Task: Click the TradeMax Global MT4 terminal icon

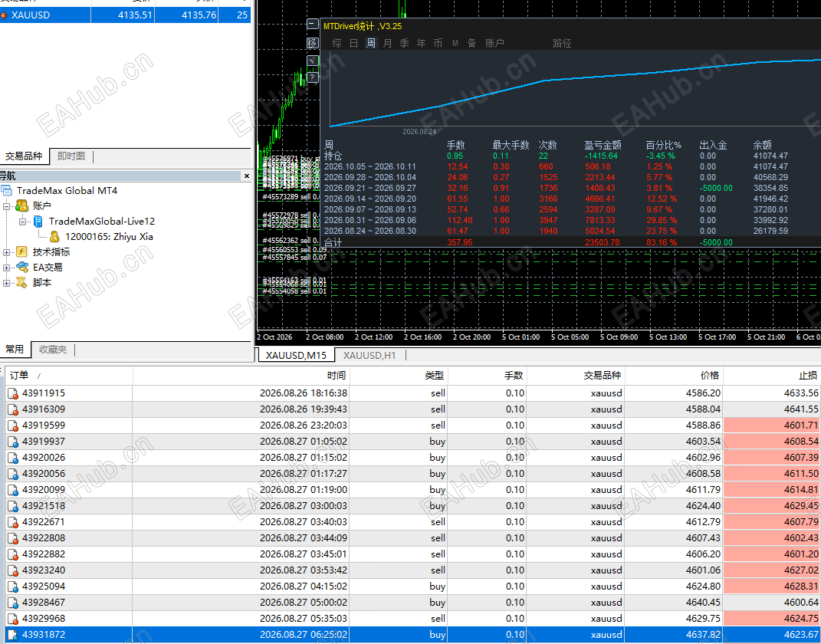Action: [x=6, y=191]
